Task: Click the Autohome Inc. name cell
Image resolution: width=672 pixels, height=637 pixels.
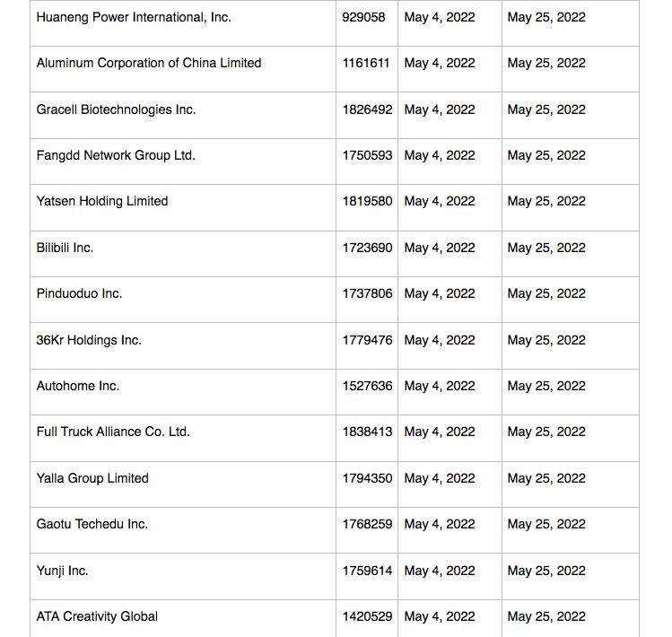Action: point(78,386)
